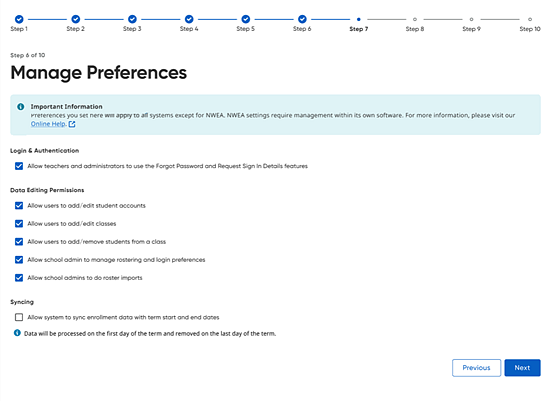Jump to the Step 4 checkmark icon
Viewport: 550px width, 401px height.
coord(189,19)
